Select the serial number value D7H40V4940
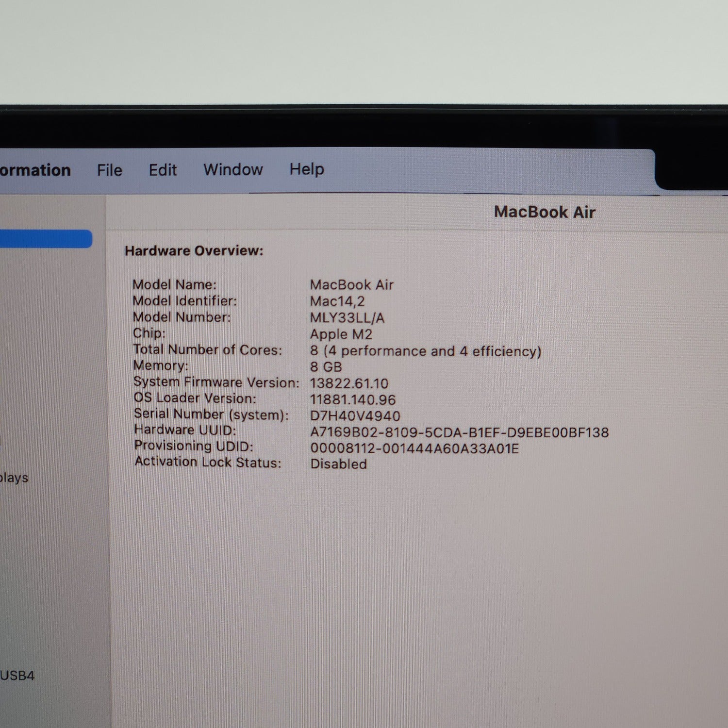This screenshot has height=728, width=728. click(355, 416)
